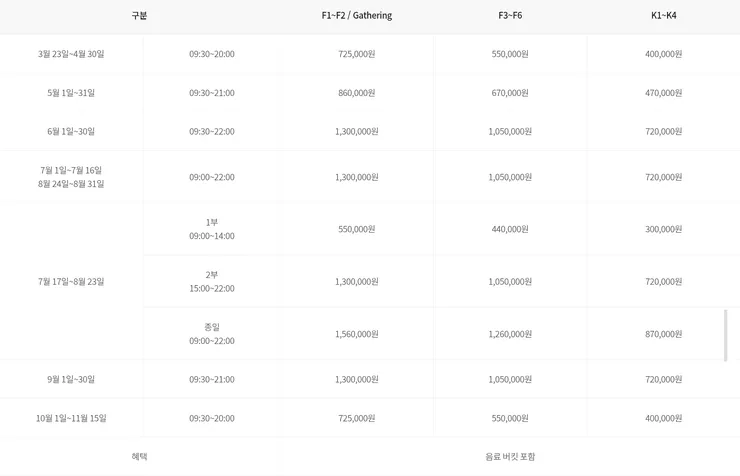Click 09:00~22:00 in the 7월 1일~7월 16일 row
The width and height of the screenshot is (740, 476).
point(212,177)
